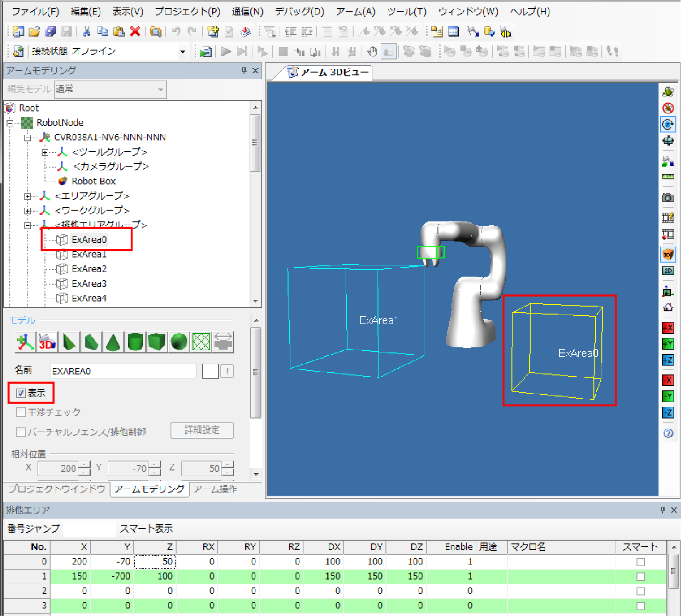681x616 pixels.
Task: Click the ruler measurement icon
Action: pyautogui.click(x=668, y=177)
